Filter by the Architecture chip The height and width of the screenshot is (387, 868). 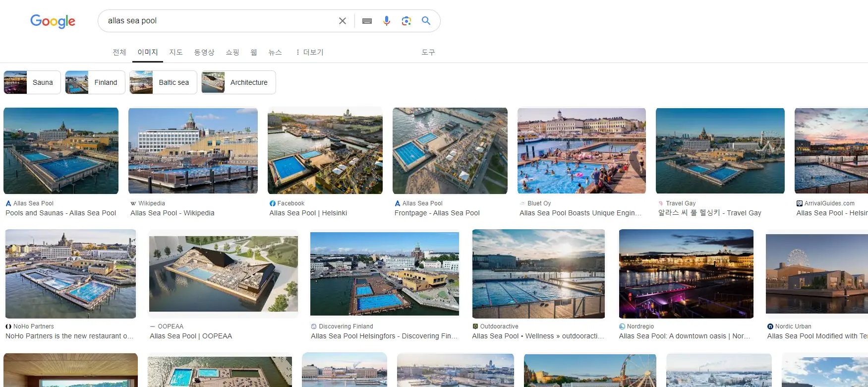click(238, 82)
